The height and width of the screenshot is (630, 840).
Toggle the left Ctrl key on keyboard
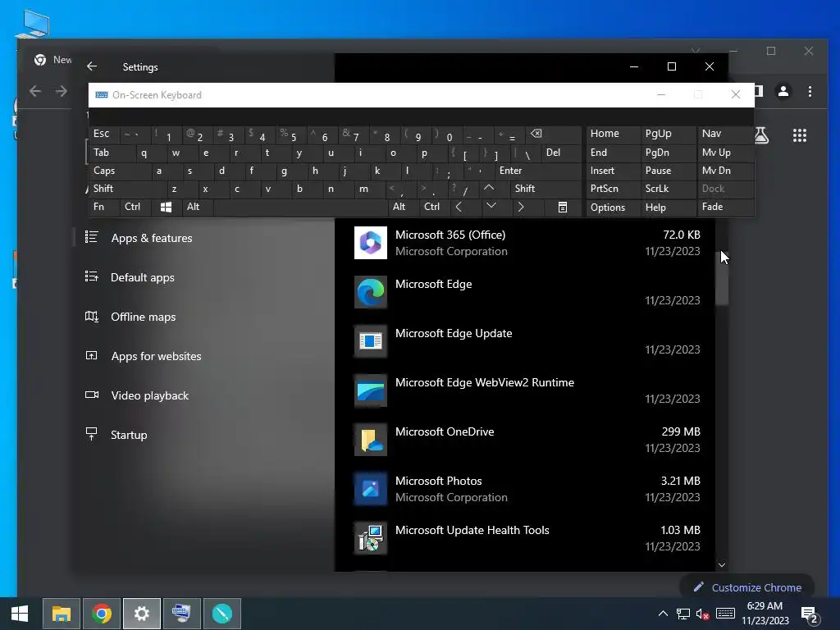(x=135, y=208)
